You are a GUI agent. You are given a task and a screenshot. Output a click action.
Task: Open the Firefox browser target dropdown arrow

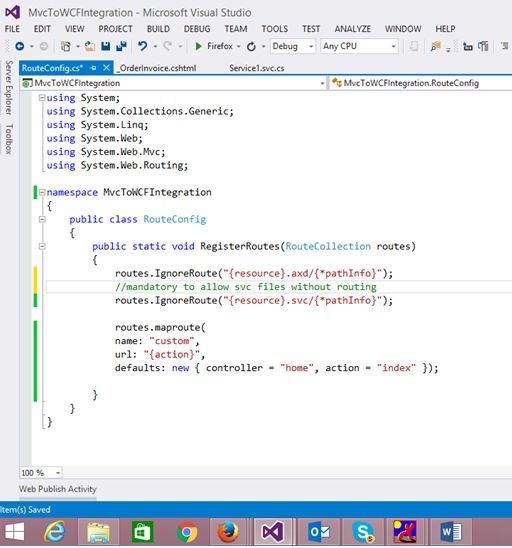click(239, 46)
